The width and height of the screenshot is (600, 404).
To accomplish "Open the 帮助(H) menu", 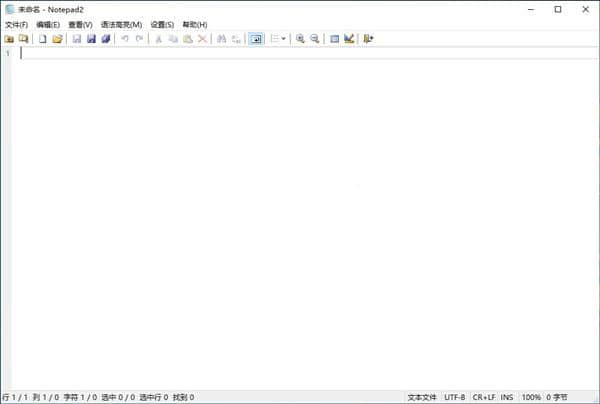I will [195, 25].
